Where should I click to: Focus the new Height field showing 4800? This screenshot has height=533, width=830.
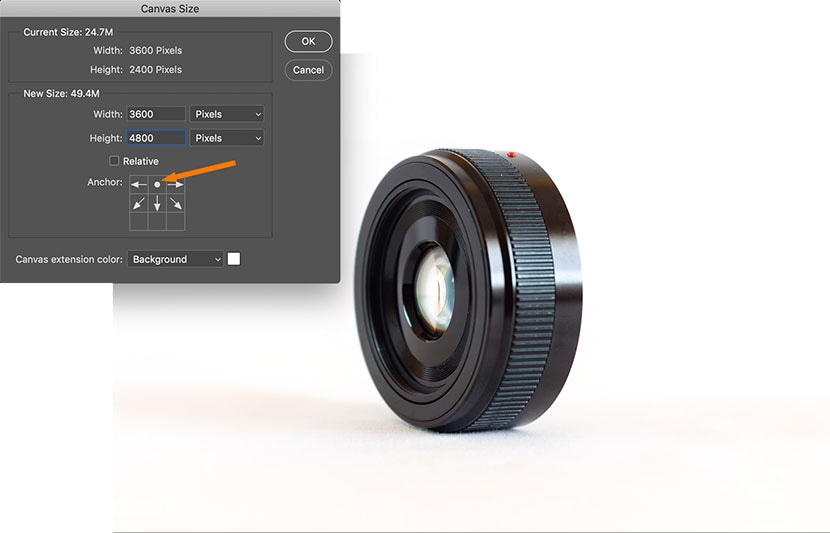click(x=156, y=138)
